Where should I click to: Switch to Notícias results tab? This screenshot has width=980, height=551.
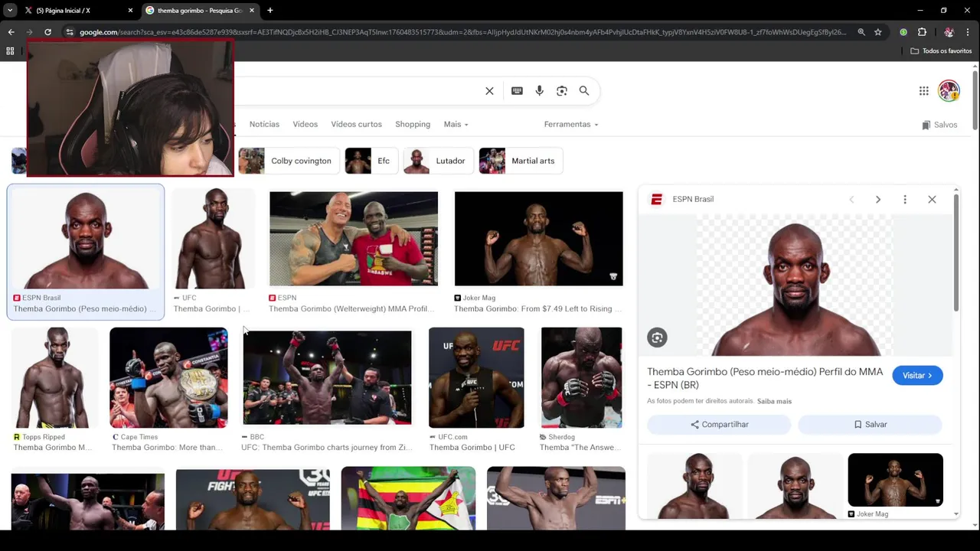coord(264,124)
